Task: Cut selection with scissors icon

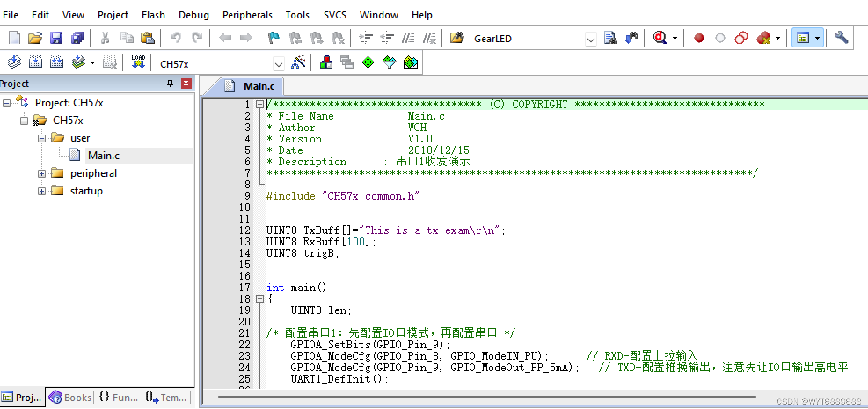Action: point(105,38)
